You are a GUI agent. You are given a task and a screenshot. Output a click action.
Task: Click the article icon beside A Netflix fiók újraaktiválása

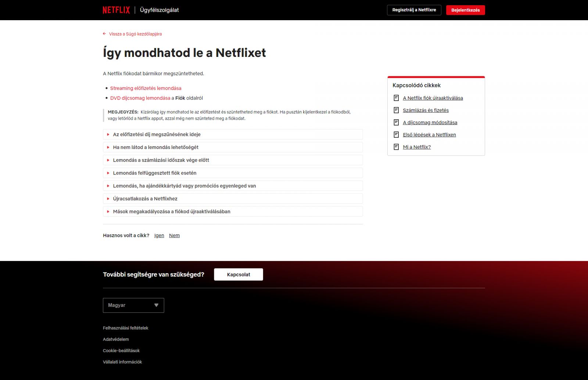pyautogui.click(x=397, y=98)
